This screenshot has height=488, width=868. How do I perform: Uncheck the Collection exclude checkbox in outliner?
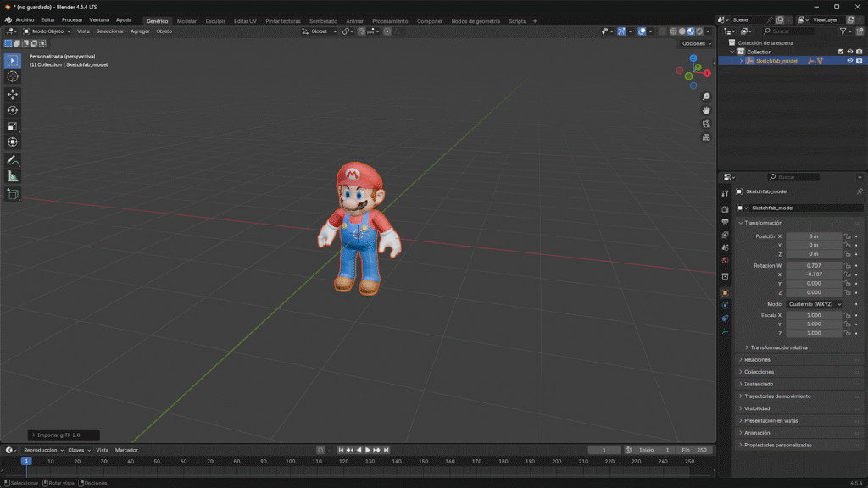pos(841,52)
